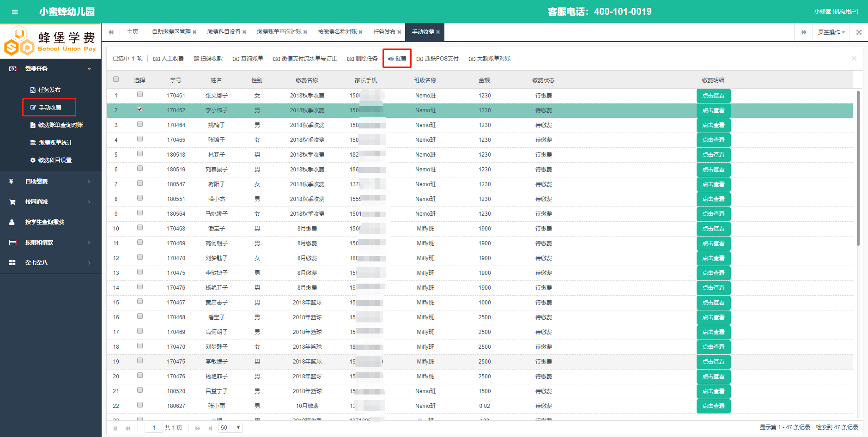The image size is (868, 437).
Task: Go to first page pager icon
Action: click(115, 428)
